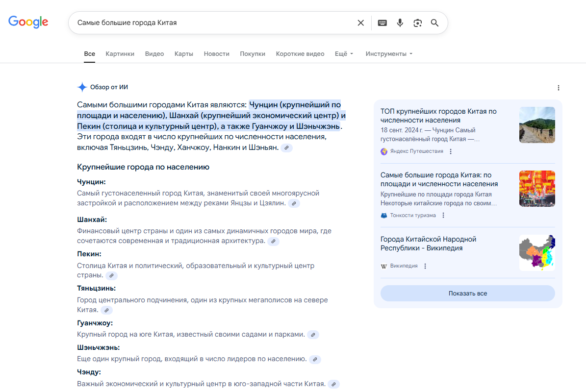Open the on-screen keyboard icon
Screen dimensions: 586x392
[x=382, y=23]
